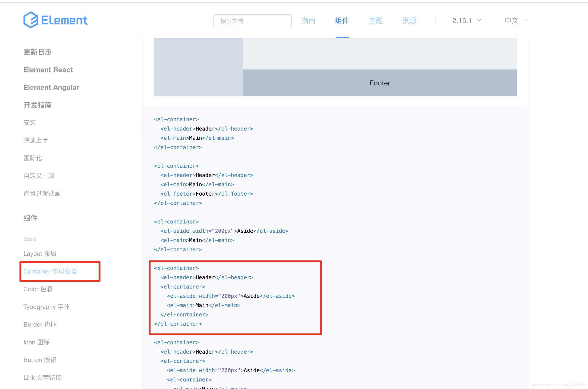Open Container 布局容器 component page

tap(50, 272)
